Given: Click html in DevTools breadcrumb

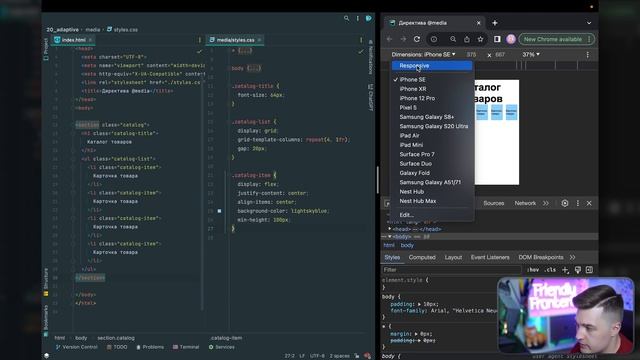Looking at the screenshot, I should click(x=389, y=245).
